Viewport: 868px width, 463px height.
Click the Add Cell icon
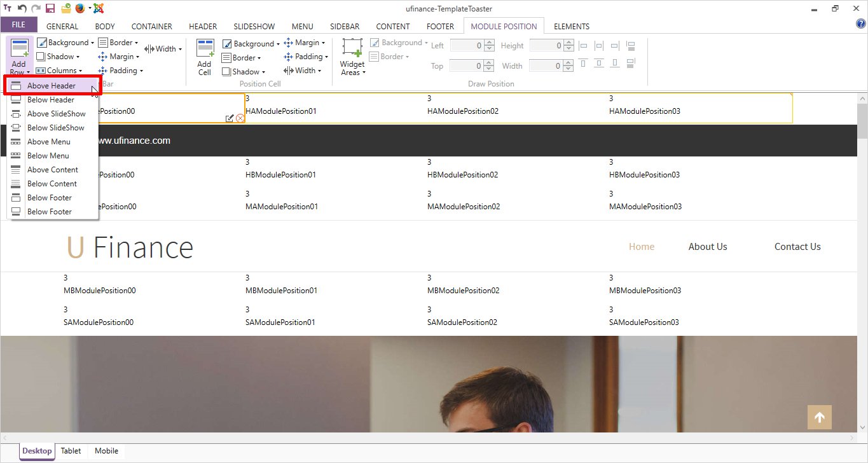[204, 57]
